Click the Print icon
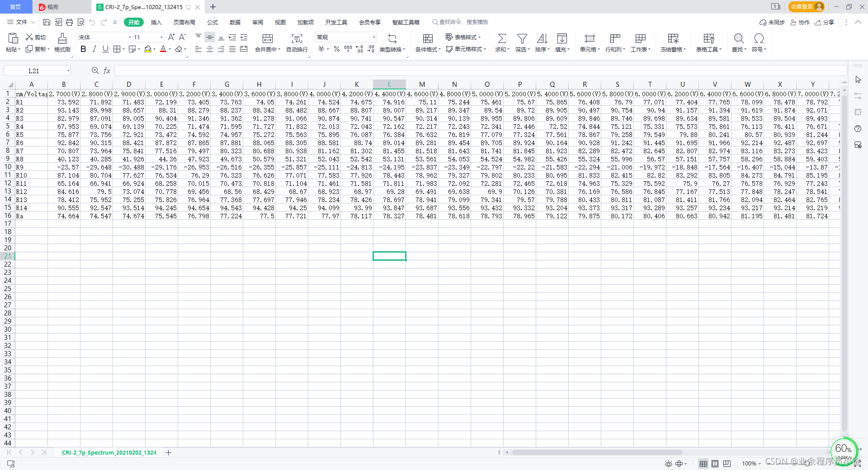The image size is (868, 470). (x=69, y=22)
